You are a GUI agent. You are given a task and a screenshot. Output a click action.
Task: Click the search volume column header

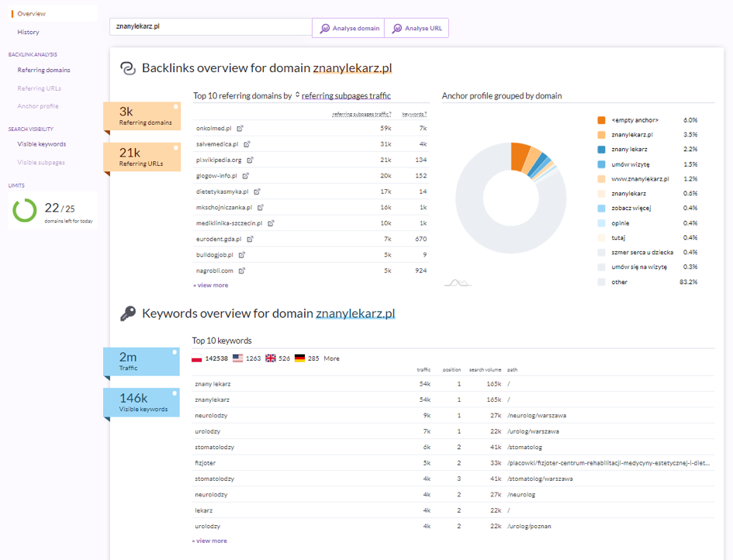coord(485,370)
